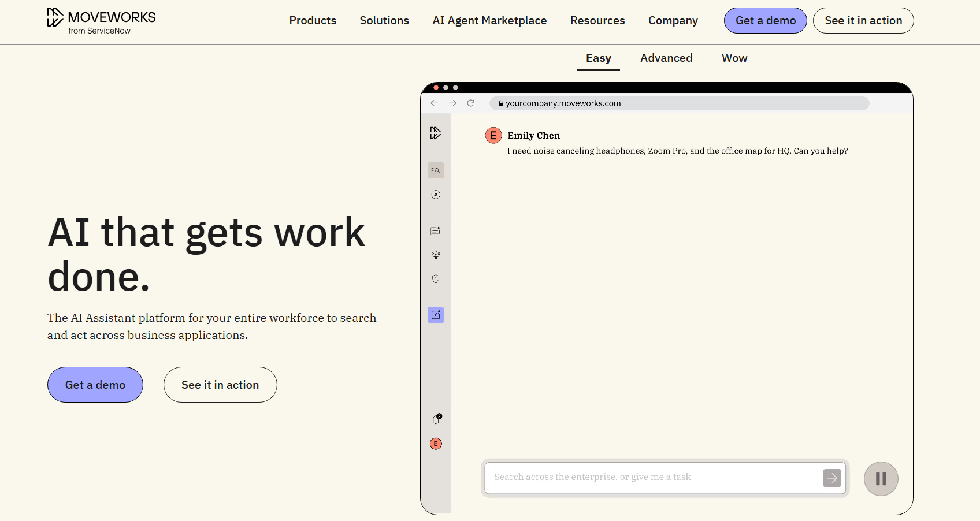Click the header Get a demo button
This screenshot has width=980, height=521.
[x=766, y=21]
